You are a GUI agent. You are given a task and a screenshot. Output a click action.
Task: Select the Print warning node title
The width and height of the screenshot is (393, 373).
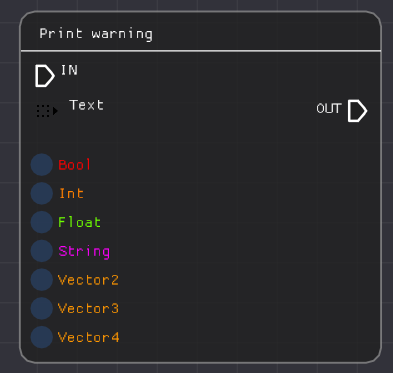[x=96, y=34]
